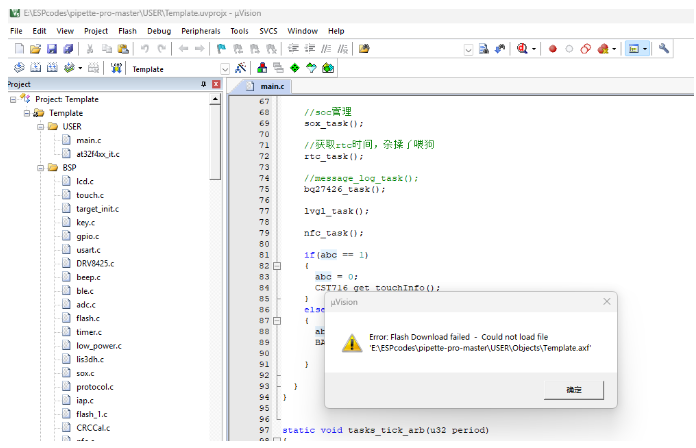Screen dimensions: 696x448
Task: Build target files
Action: click(36, 68)
